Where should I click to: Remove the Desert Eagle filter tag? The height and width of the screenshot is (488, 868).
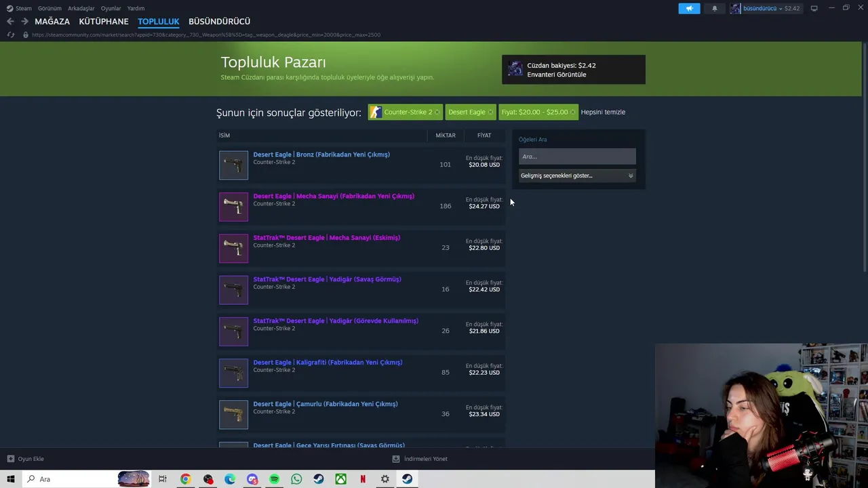[x=491, y=113]
